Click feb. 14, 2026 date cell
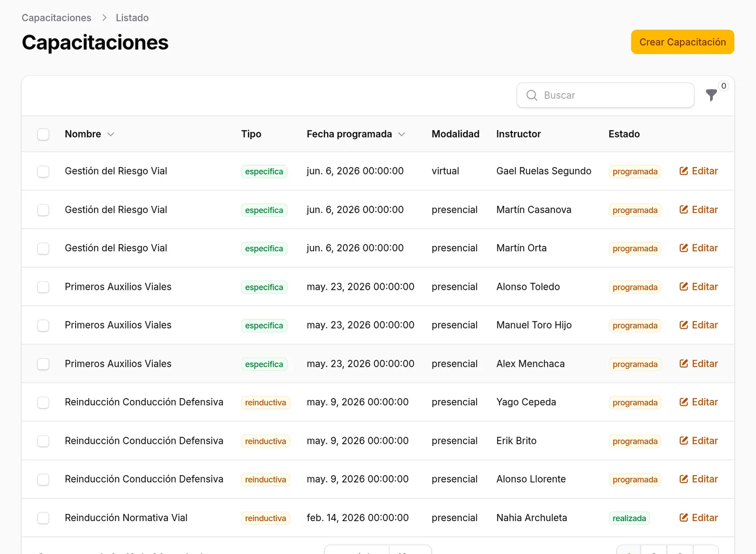 [357, 518]
